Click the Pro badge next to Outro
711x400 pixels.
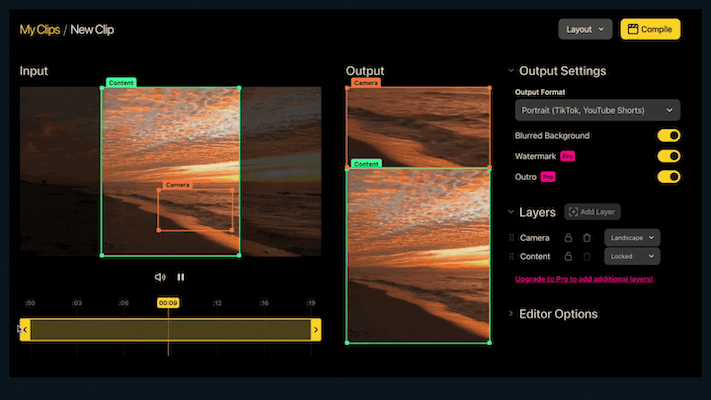pos(548,177)
